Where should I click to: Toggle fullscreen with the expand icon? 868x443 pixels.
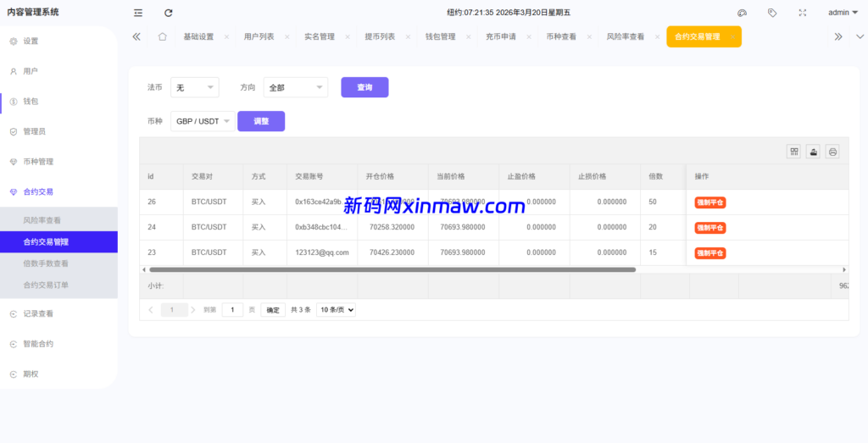(803, 13)
